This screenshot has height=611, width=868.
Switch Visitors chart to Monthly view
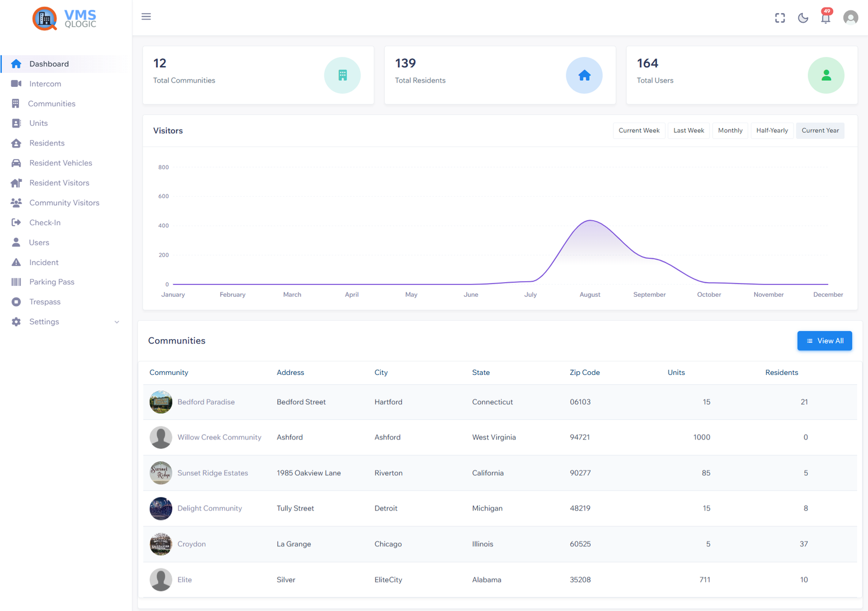pyautogui.click(x=730, y=130)
